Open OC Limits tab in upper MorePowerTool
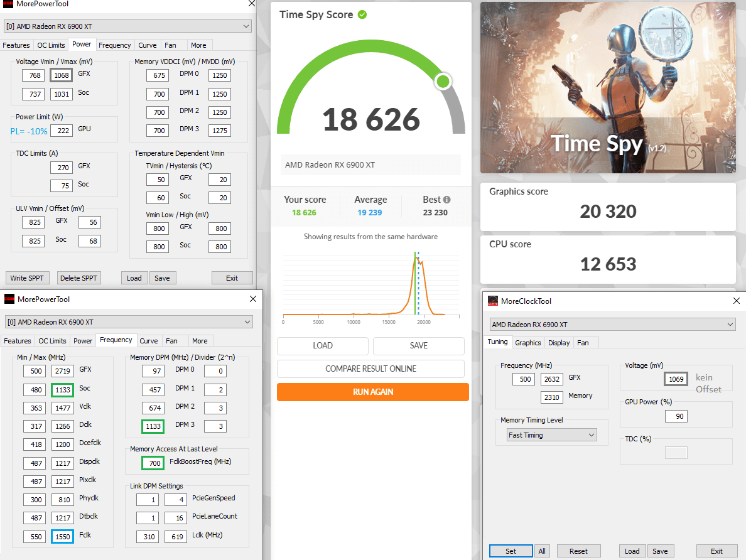Screen dimensions: 746x560 pos(51,45)
